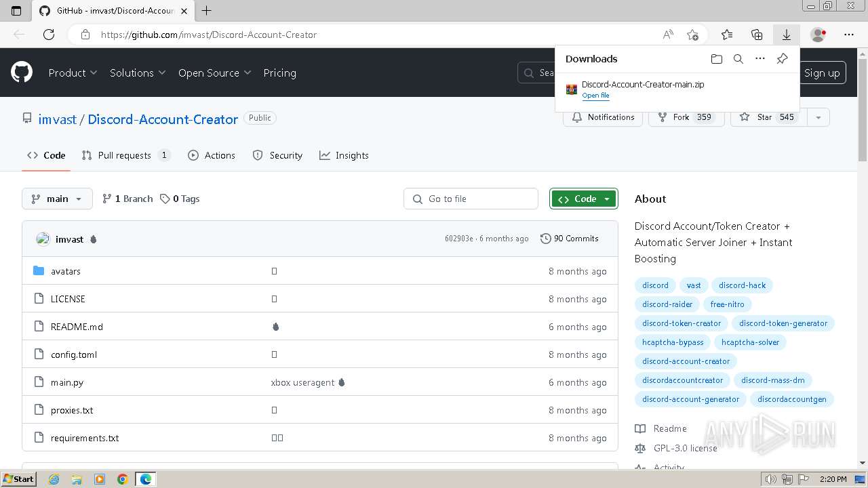Switch to the Actions tab

[x=212, y=155]
